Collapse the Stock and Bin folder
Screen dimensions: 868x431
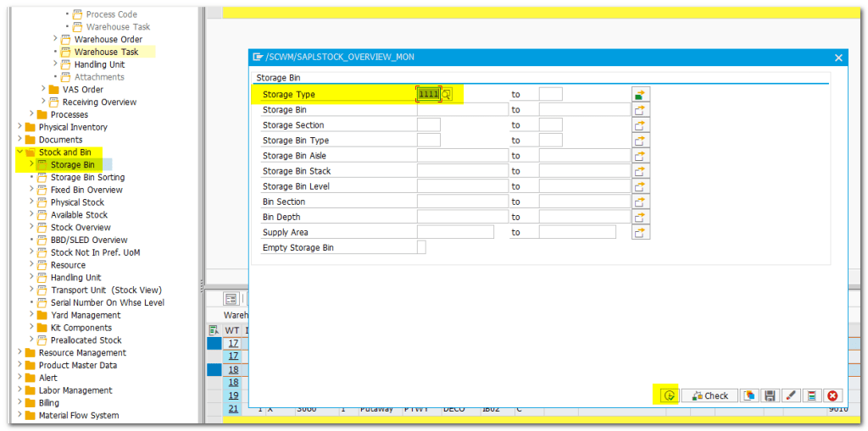pos(20,152)
